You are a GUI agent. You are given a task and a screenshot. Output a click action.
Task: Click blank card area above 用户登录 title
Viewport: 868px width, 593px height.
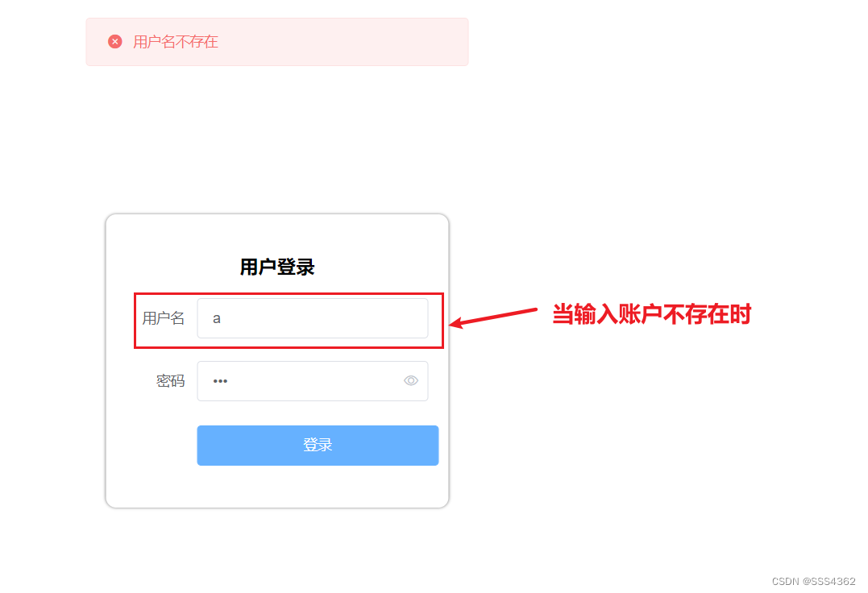pos(276,235)
